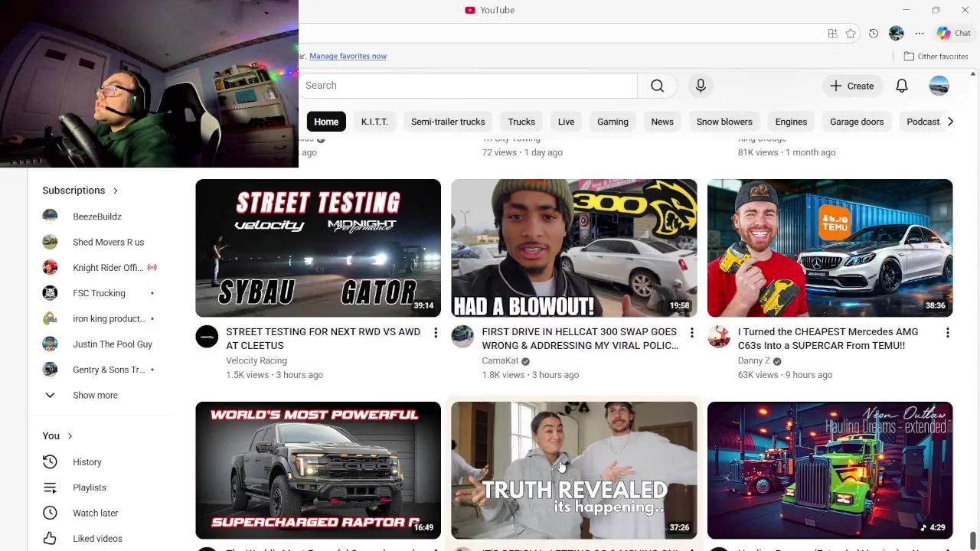Select the Trucks chip
Screen dimensions: 980x551
coord(521,122)
